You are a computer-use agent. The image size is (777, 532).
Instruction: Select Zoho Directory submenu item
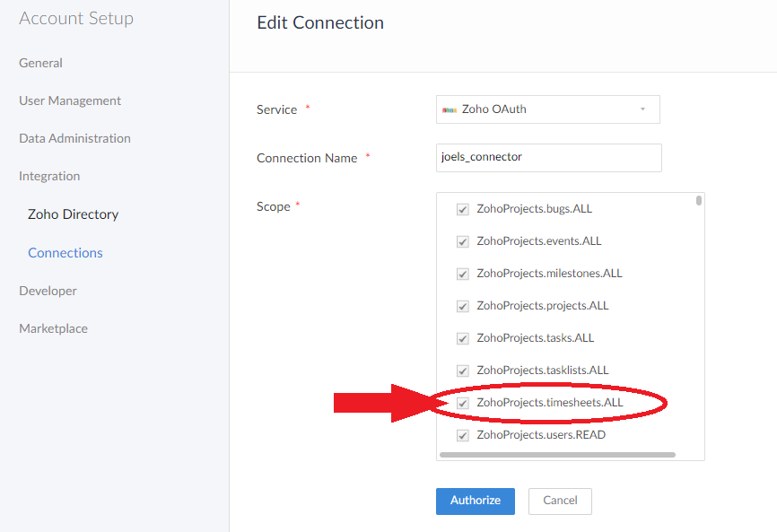pyautogui.click(x=73, y=214)
